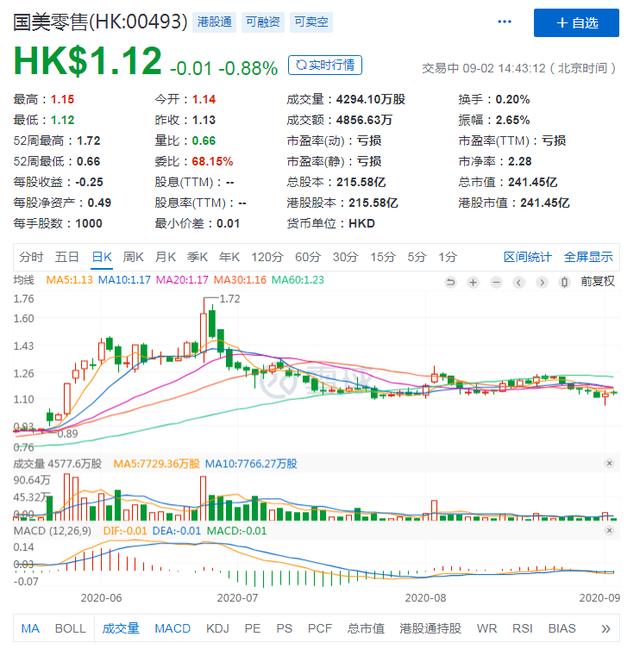Image resolution: width=640 pixels, height=649 pixels.
Task: Click the 港股通 tag
Action: pos(214,22)
